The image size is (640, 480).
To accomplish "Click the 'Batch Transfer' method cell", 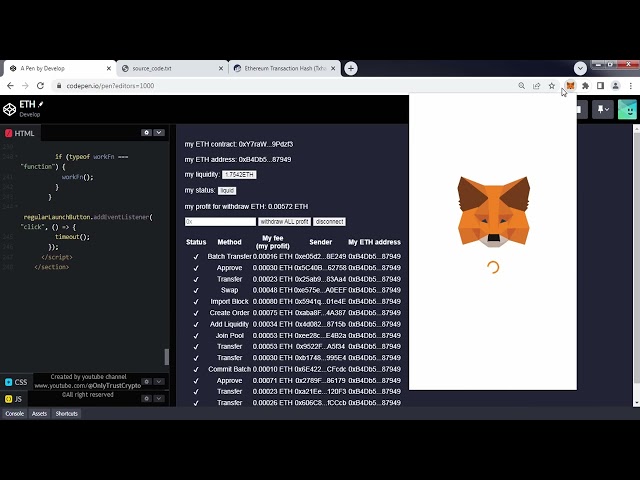I will (229, 256).
